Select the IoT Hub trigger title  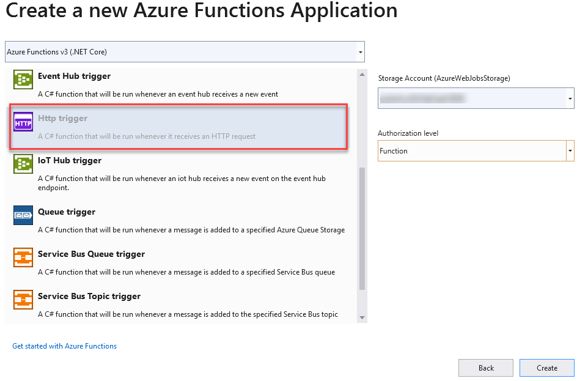coord(70,161)
